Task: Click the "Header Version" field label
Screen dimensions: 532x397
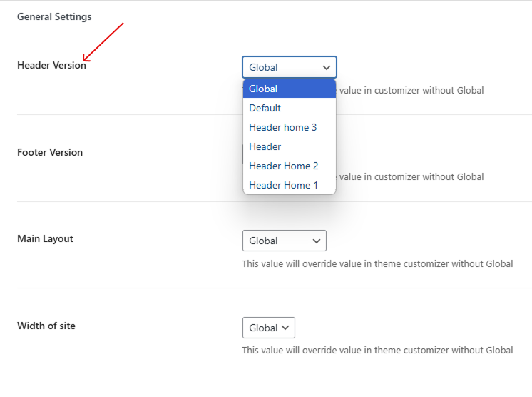Action: pyautogui.click(x=51, y=65)
